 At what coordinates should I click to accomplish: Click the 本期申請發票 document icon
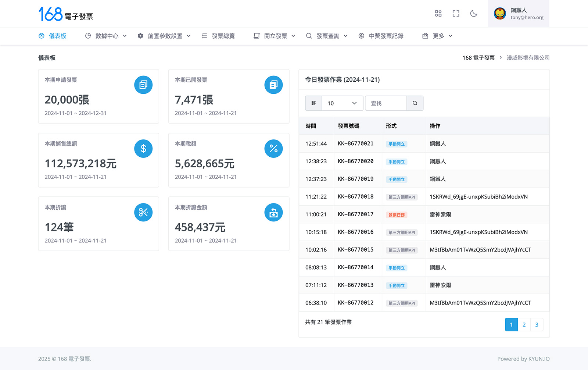(143, 85)
